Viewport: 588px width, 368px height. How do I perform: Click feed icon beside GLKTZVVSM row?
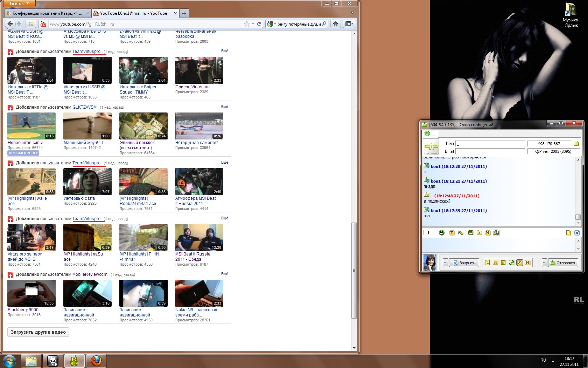coord(10,108)
